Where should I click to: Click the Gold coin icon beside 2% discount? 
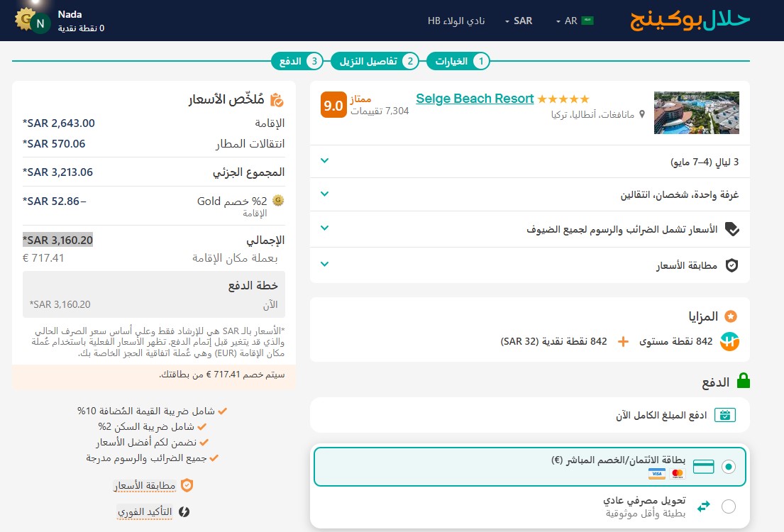pos(278,201)
